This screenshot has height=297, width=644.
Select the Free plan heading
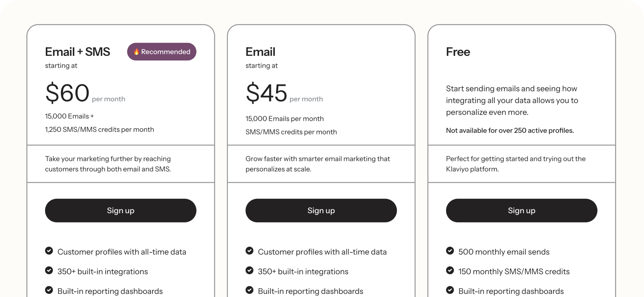coord(458,52)
